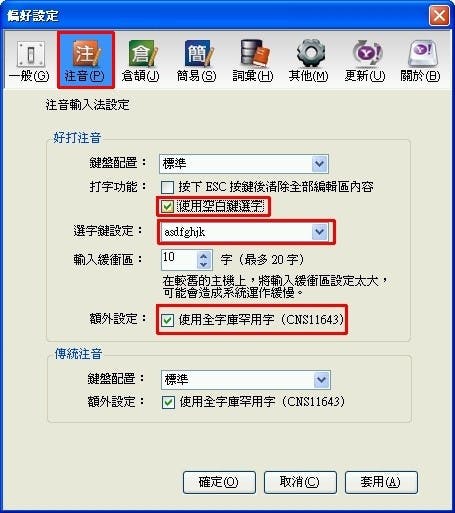This screenshot has height=513, width=455.
Task: Open the 詞彙(H) vocabulary database icon
Action: click(x=253, y=61)
